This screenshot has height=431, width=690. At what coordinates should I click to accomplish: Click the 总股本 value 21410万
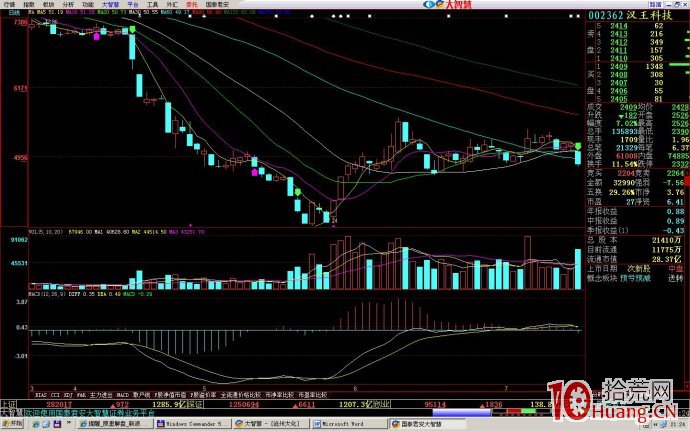(x=666, y=240)
